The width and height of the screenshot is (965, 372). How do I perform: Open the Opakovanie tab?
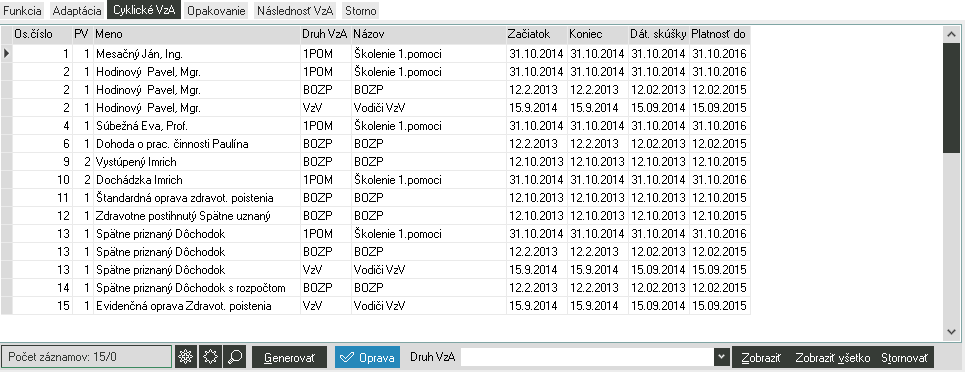(x=217, y=11)
